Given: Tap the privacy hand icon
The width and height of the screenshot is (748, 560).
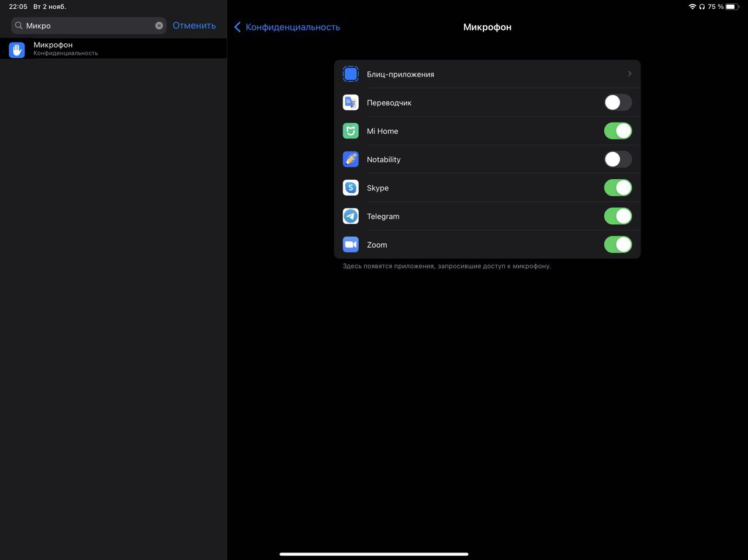Looking at the screenshot, I should (x=17, y=50).
